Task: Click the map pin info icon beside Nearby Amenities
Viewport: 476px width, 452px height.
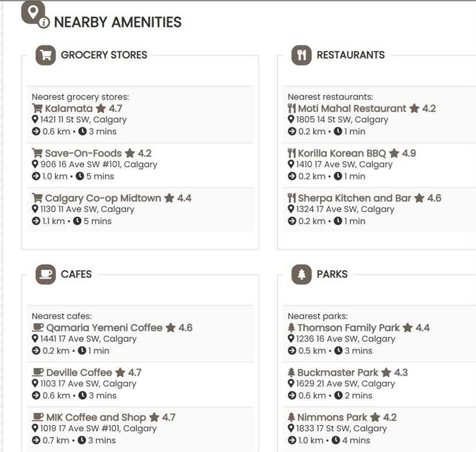Action: pos(34,14)
